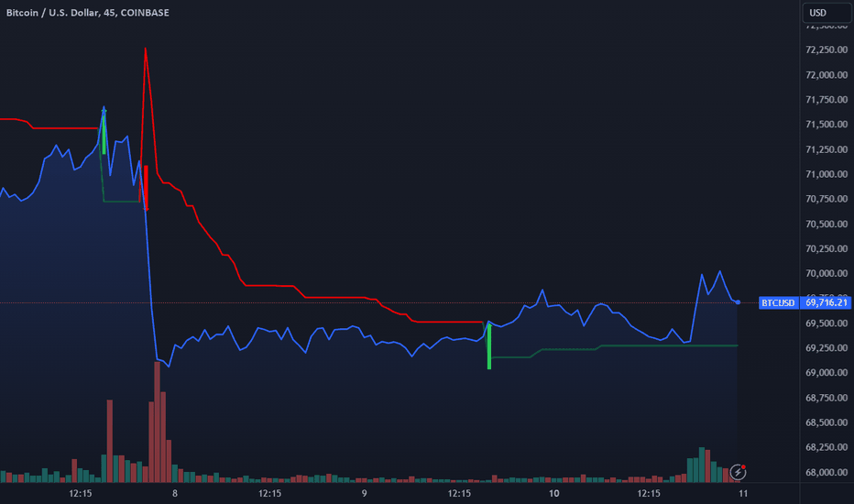Click the green buy signal bar before day 10
The width and height of the screenshot is (854, 504).
[x=489, y=347]
